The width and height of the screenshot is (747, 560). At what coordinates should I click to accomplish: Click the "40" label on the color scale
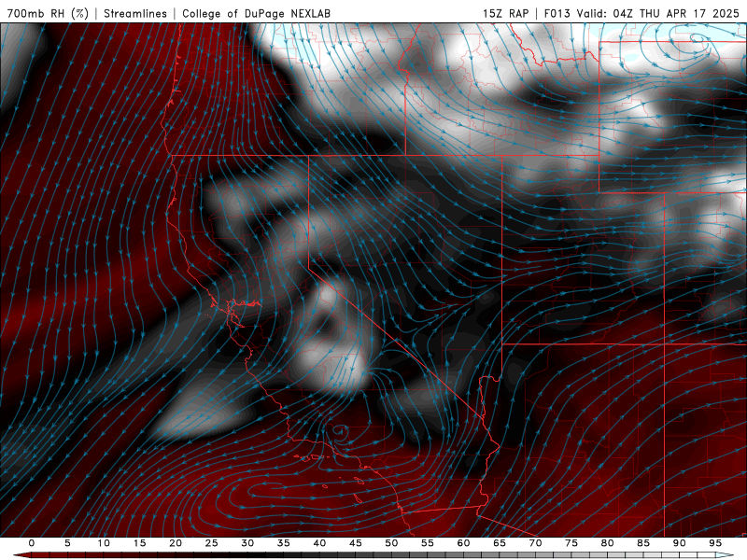319,543
